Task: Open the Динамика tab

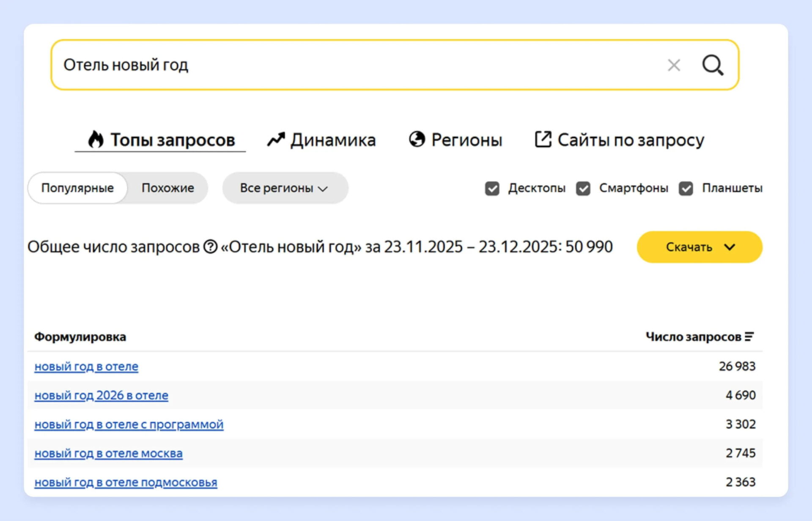Action: (x=332, y=140)
